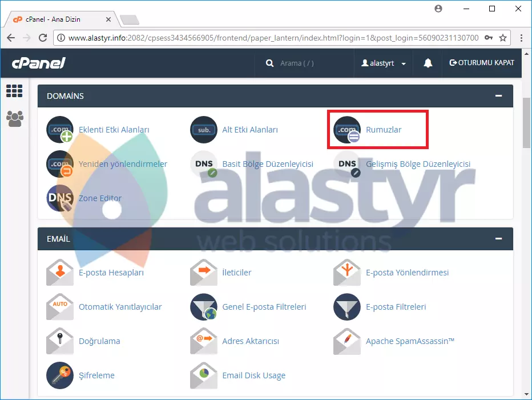Open the E-posta Filtreleri funnel icon
Viewport: 532px width, 400px height.
tap(346, 307)
